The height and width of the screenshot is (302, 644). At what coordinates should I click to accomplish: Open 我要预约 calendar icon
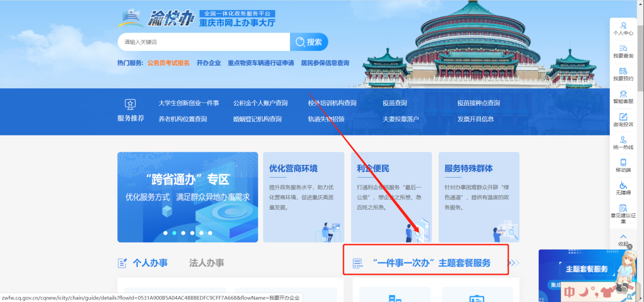pos(623,75)
